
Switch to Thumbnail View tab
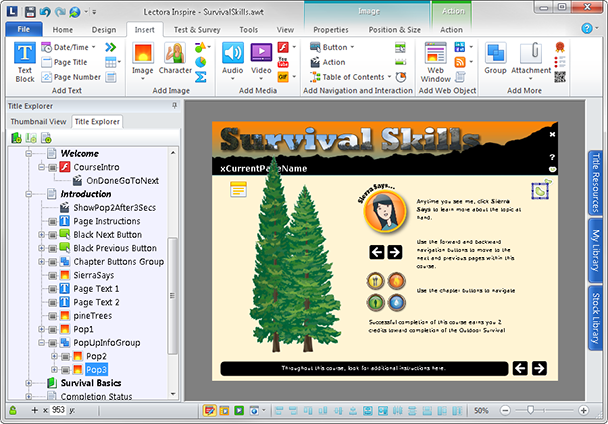point(38,121)
